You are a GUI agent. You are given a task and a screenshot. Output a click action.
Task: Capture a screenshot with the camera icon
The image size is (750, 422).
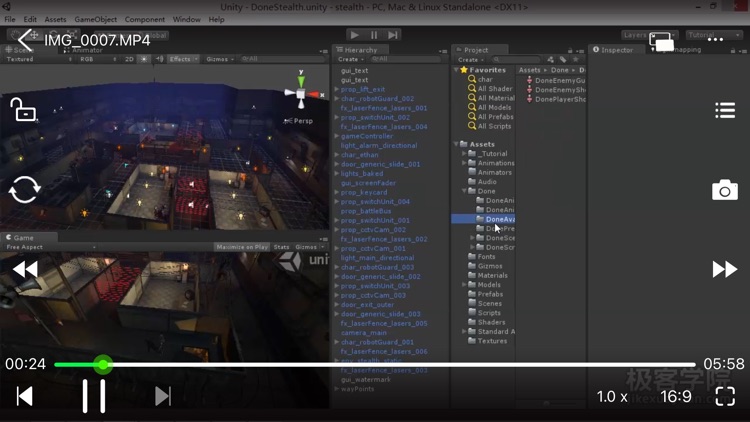[x=725, y=190]
